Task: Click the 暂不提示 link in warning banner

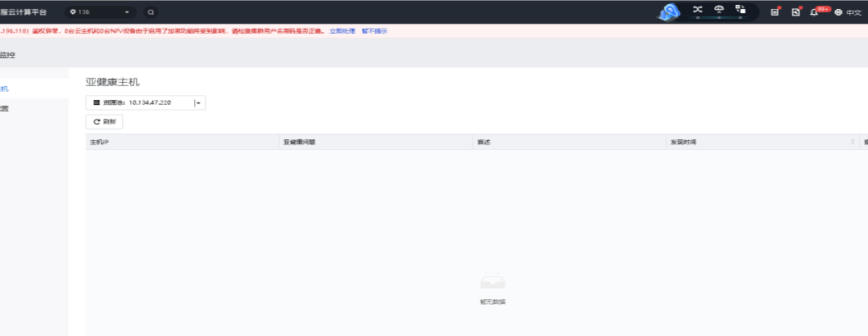Action: tap(375, 31)
